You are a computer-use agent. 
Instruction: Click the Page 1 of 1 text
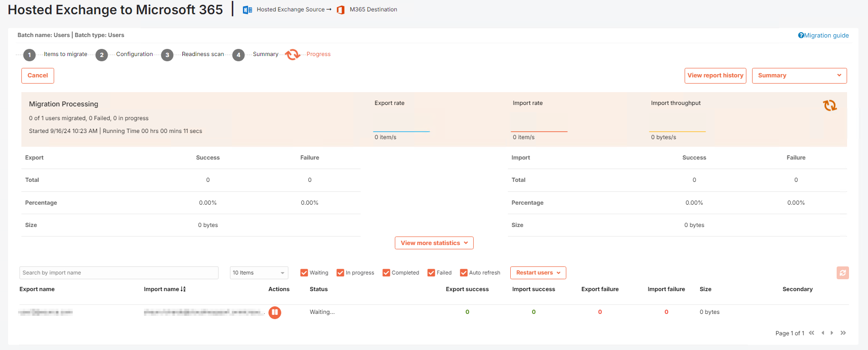coord(790,333)
